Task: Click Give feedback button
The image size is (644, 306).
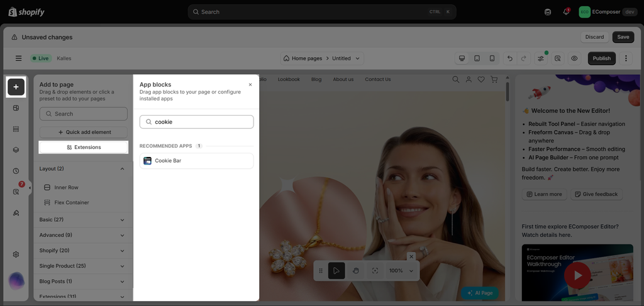Action: coord(596,194)
